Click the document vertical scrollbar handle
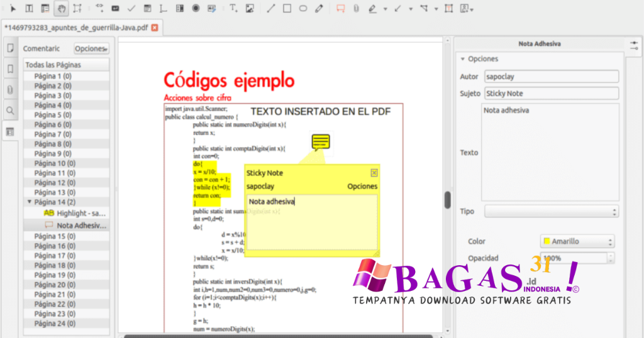This screenshot has height=338, width=644. point(448,200)
